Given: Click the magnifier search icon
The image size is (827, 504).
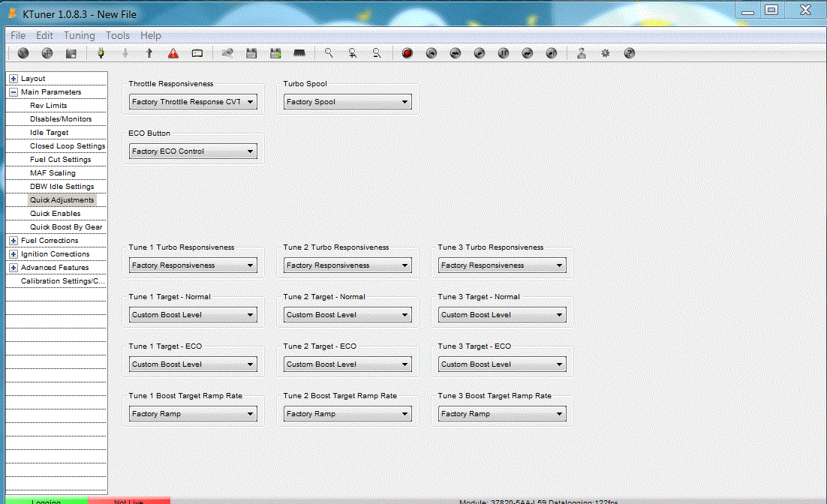Looking at the screenshot, I should pos(328,53).
